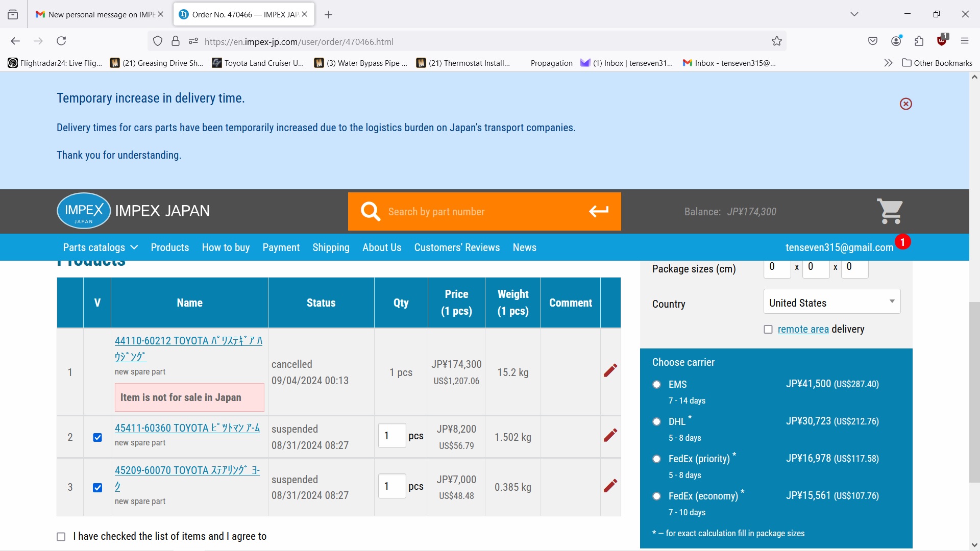This screenshot has width=980, height=551.
Task: Show more bookmarks chevron
Action: coord(888,63)
